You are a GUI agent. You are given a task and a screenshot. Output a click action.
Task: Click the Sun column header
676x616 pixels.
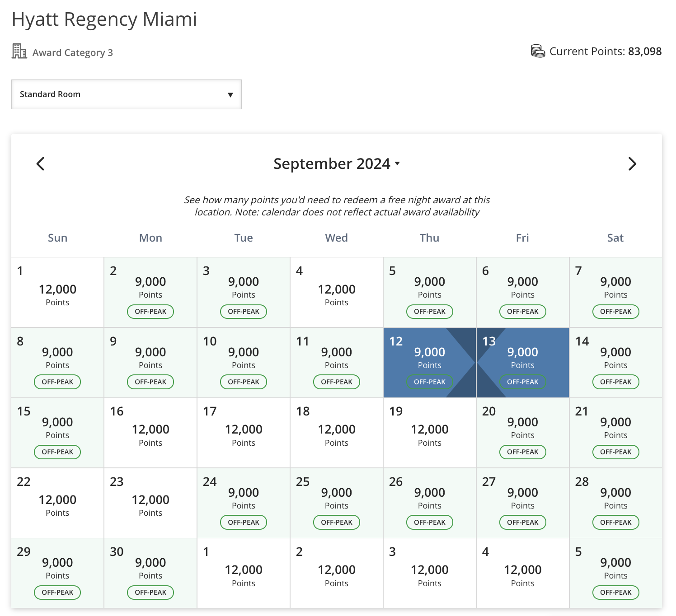click(x=57, y=238)
